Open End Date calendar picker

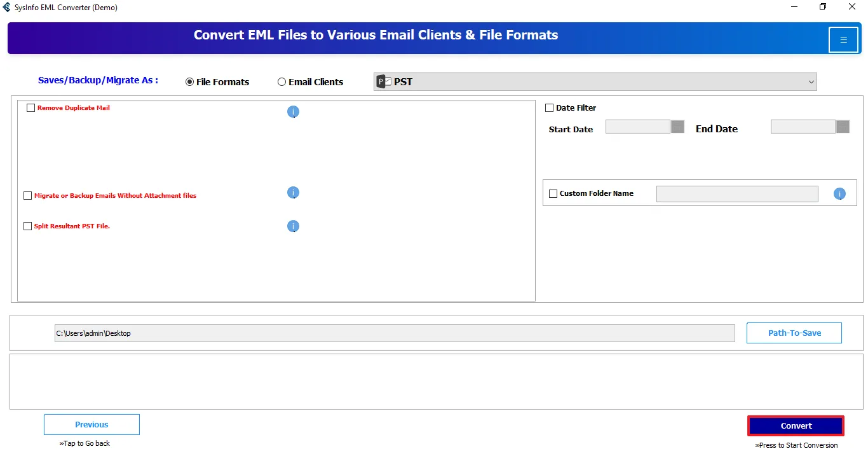tap(843, 127)
